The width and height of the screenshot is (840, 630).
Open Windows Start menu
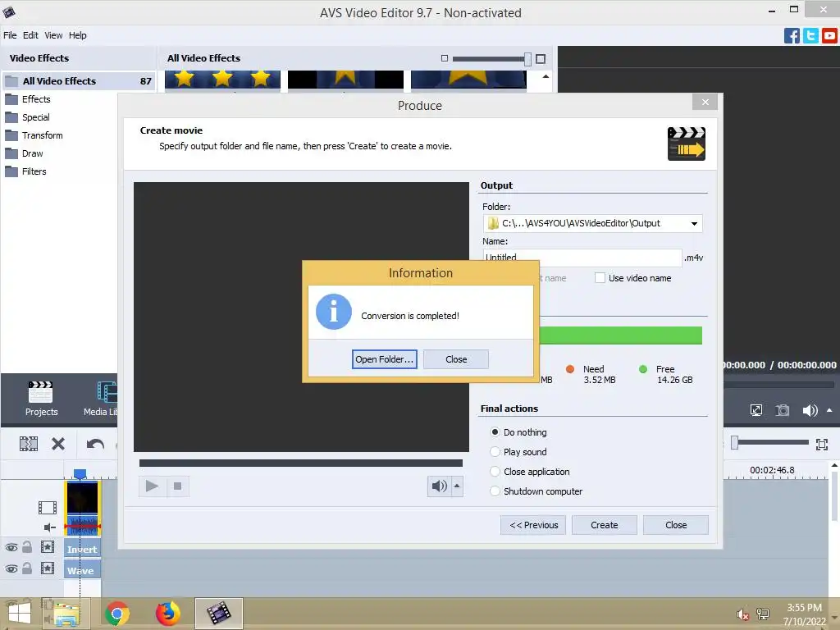(20, 614)
